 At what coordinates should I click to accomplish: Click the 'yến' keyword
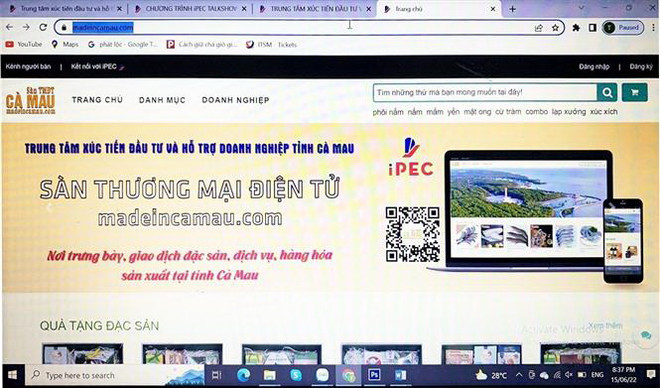453,112
